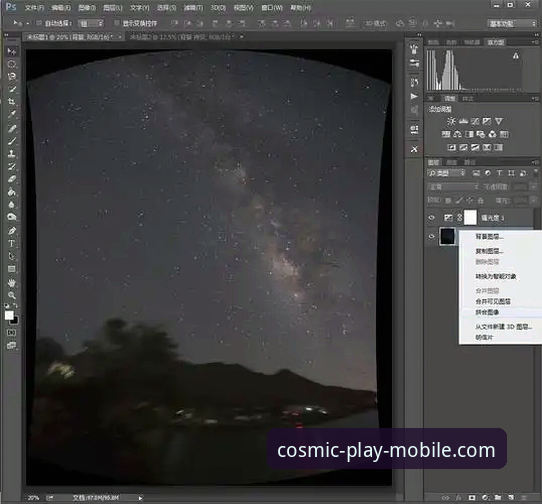Screen dimensions: 542x504
Task: Select the Lasso tool
Action: click(12, 76)
